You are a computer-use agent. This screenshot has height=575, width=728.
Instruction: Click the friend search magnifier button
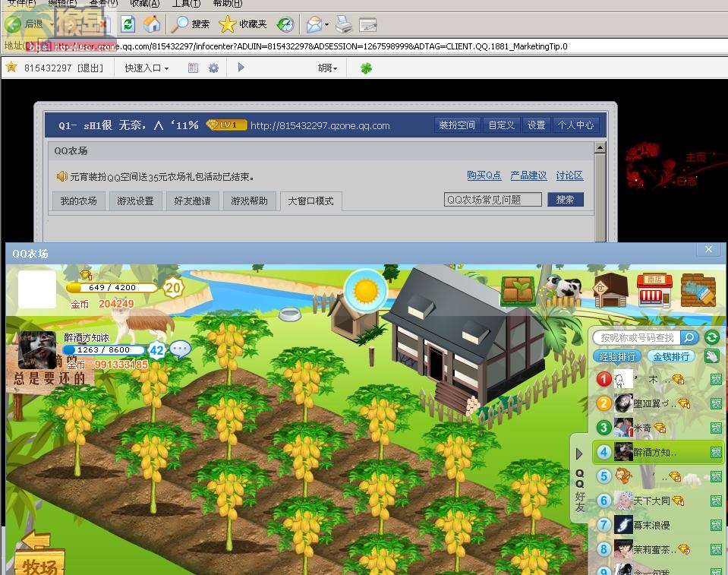tap(689, 337)
